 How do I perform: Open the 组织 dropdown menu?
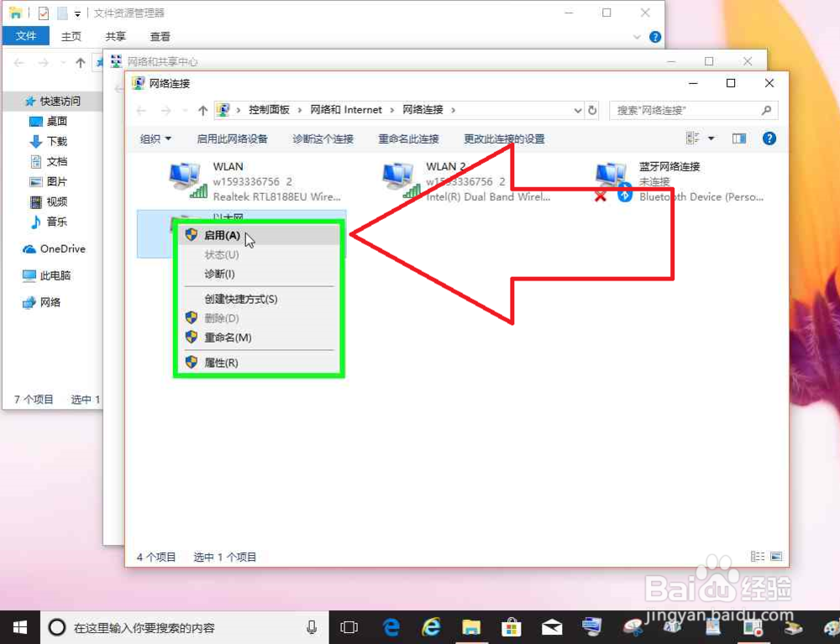155,138
